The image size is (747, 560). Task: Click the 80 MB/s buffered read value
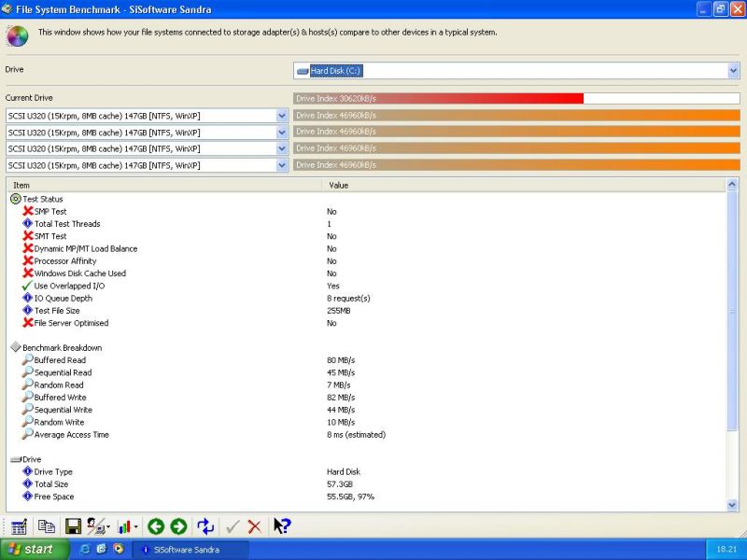pos(341,360)
